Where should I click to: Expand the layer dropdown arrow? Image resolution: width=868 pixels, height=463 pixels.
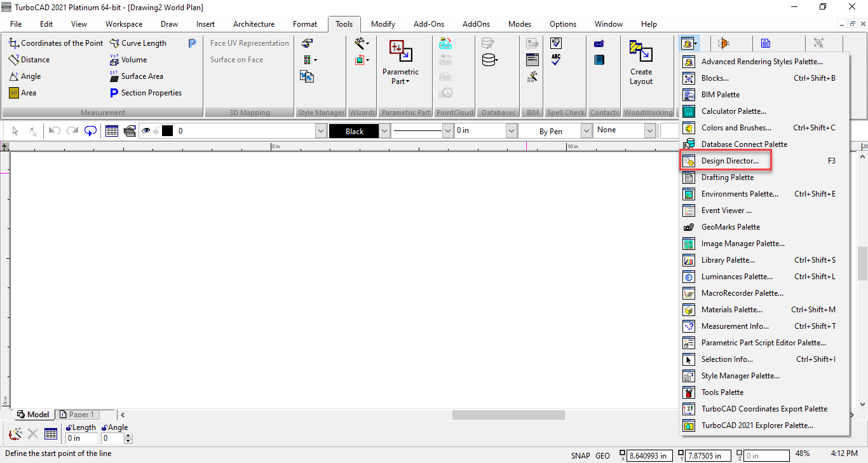[x=321, y=130]
